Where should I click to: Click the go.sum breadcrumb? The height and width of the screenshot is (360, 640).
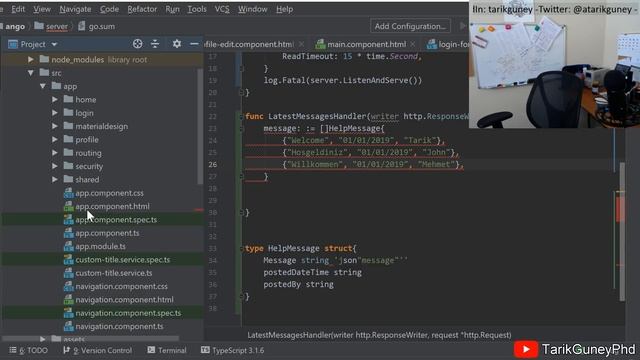click(96, 27)
